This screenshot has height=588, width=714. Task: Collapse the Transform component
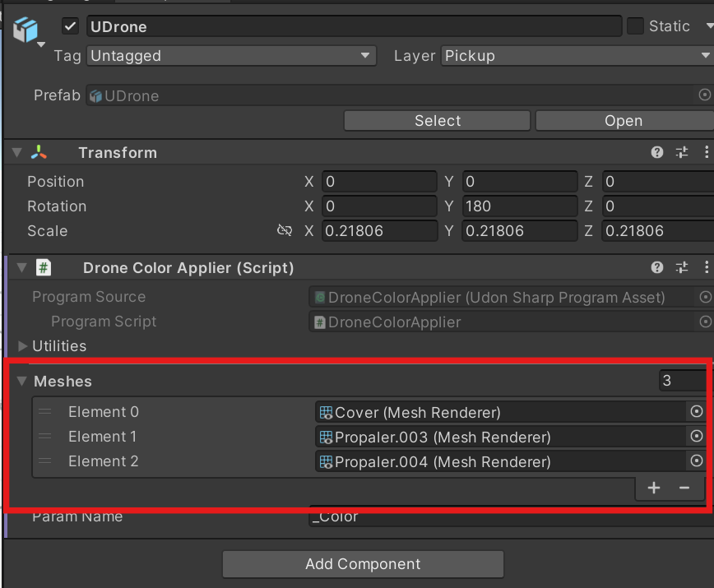[x=16, y=152]
